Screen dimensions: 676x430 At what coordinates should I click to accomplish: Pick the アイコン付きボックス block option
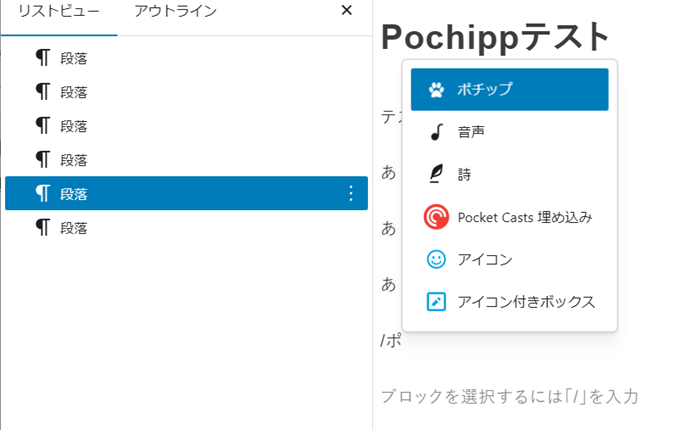526,301
